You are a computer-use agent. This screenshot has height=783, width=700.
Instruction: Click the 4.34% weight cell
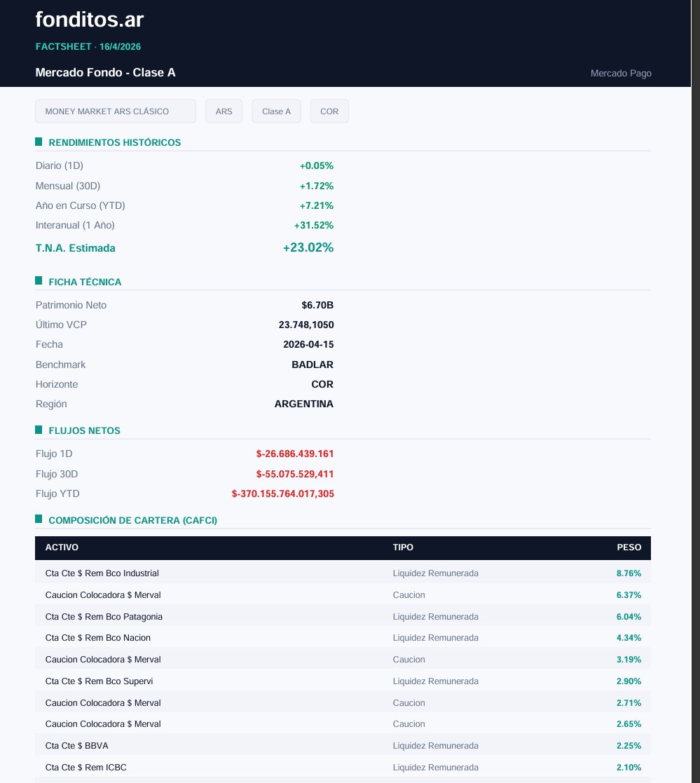(629, 638)
